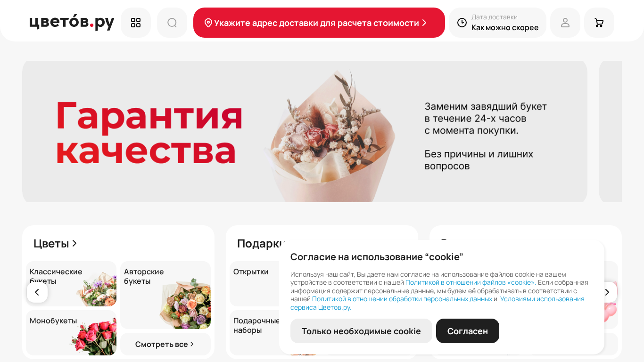Click Смотреть все under flowers
Screen dimensions: 644x362
tap(165, 344)
